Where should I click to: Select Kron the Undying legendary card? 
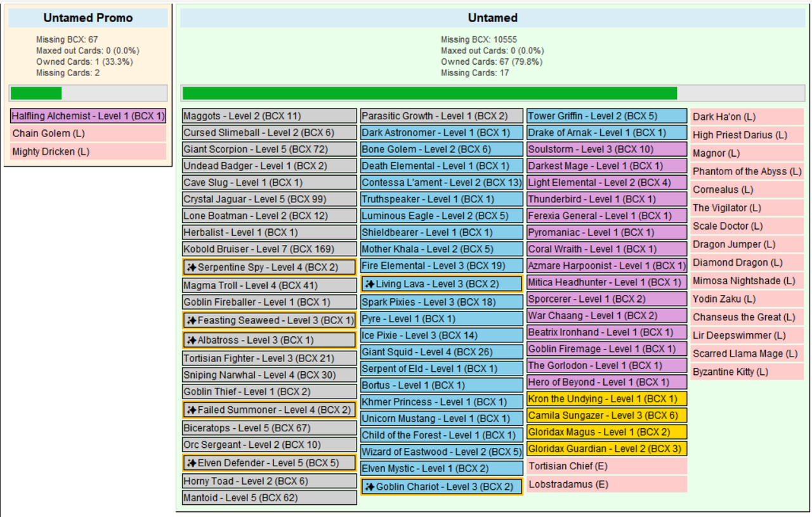pos(607,399)
